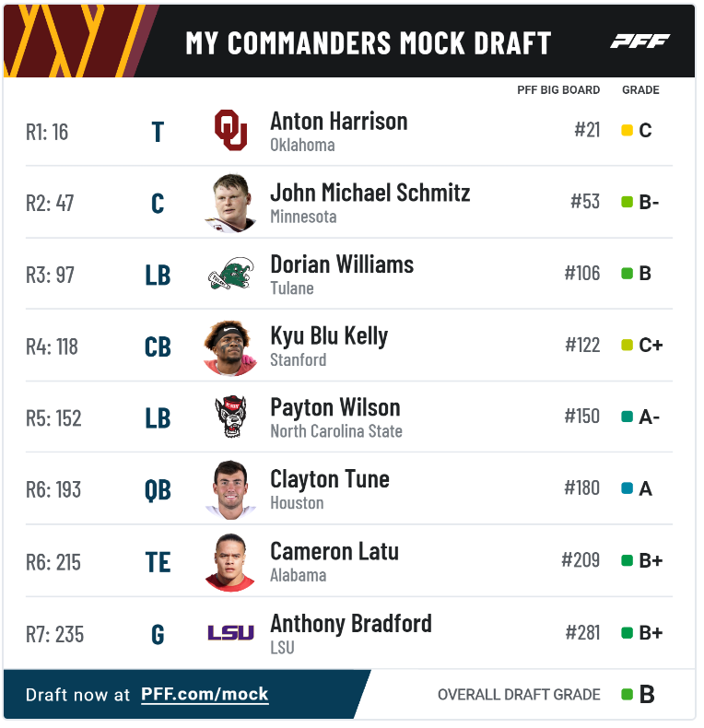This screenshot has width=704, height=728.
Task: Click Clayton Tune's headshot photo
Action: point(230,489)
